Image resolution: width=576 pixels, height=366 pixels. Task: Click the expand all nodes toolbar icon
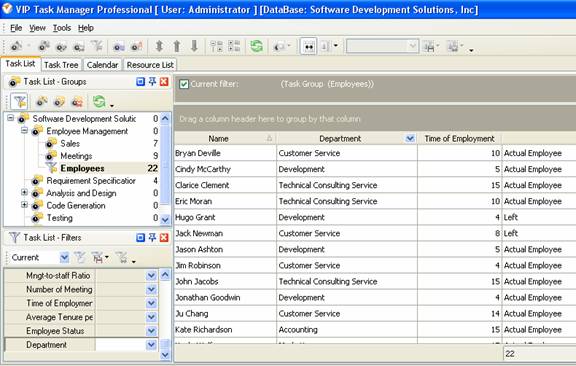point(216,46)
